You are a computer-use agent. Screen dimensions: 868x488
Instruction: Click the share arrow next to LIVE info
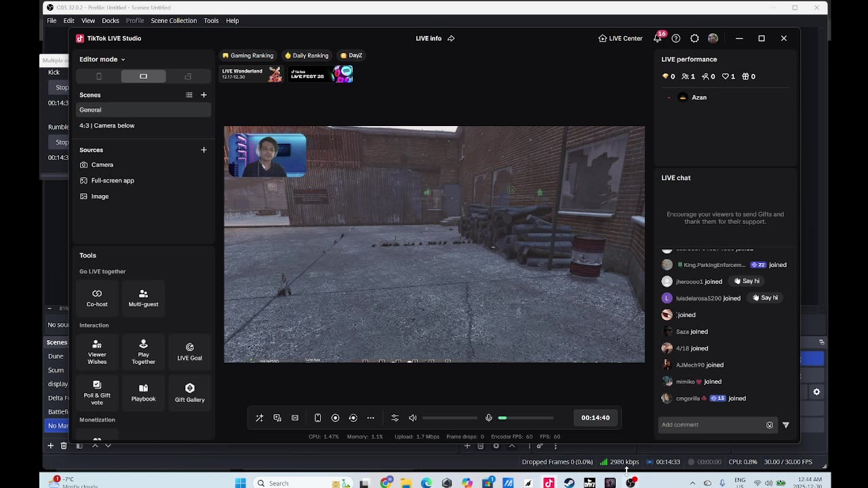point(451,39)
